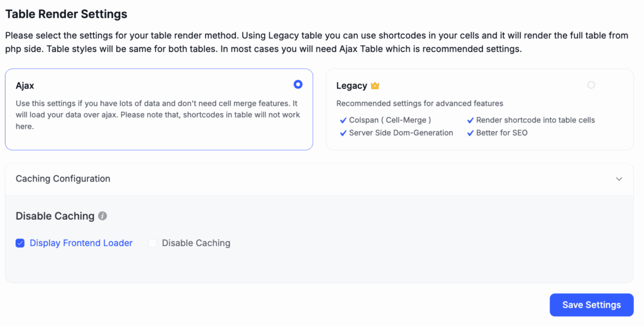Viewport: 644px width, 326px height.
Task: Click the Display Frontend Loader label
Action: tap(81, 243)
